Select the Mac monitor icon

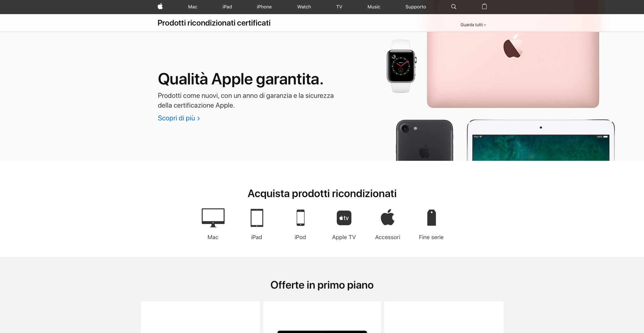tap(213, 218)
